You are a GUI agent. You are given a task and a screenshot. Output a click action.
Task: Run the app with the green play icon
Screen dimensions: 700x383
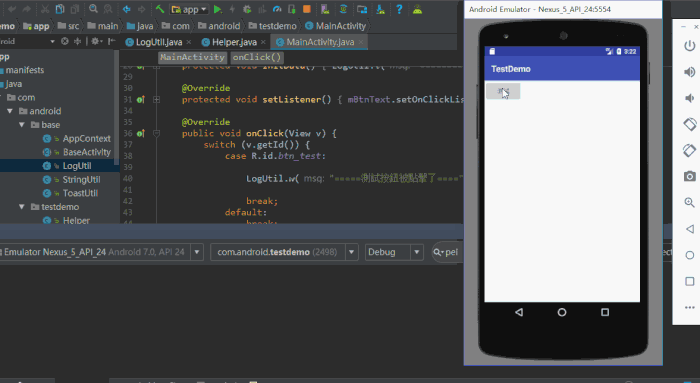(x=217, y=9)
